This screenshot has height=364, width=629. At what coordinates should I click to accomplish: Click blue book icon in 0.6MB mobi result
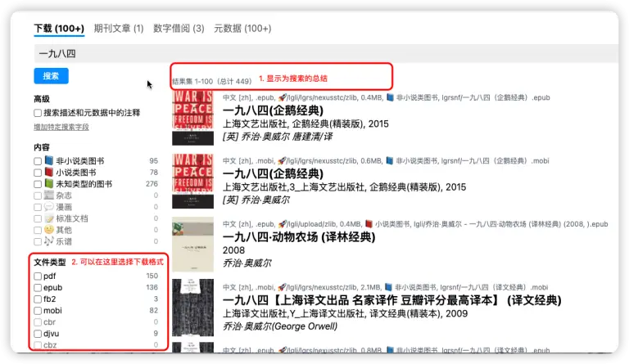[x=390, y=160]
